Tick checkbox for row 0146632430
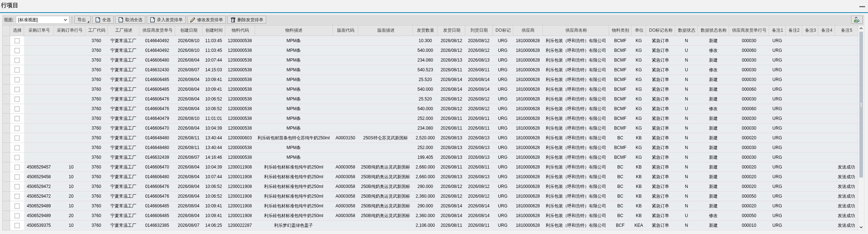This screenshot has width=868, height=234. click(x=17, y=70)
